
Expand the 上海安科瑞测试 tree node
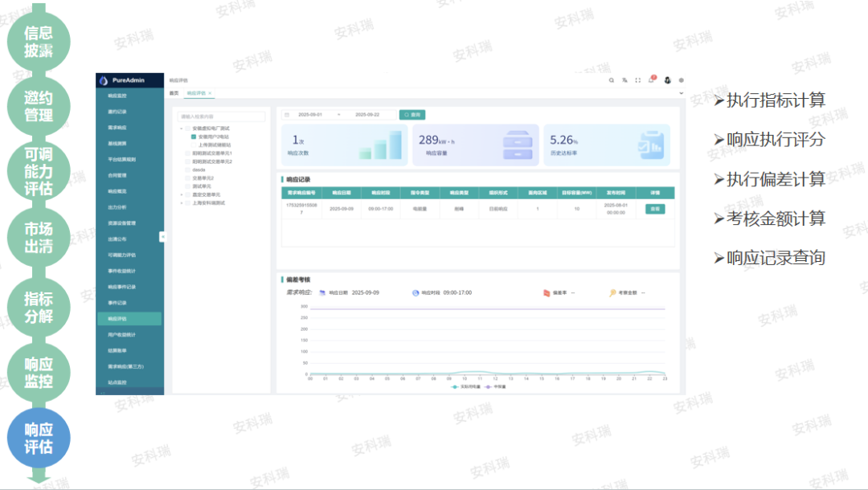pyautogui.click(x=182, y=203)
